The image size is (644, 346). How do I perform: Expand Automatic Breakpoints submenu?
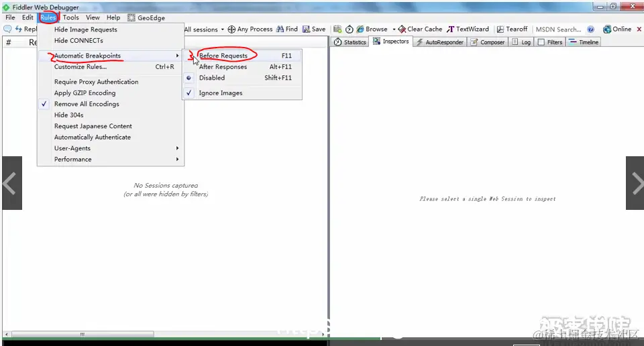click(x=111, y=56)
